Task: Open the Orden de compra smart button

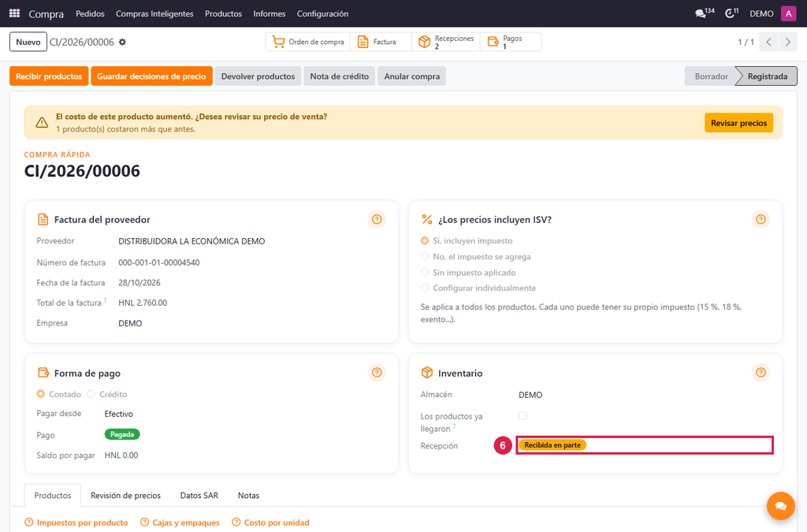Action: pyautogui.click(x=308, y=43)
